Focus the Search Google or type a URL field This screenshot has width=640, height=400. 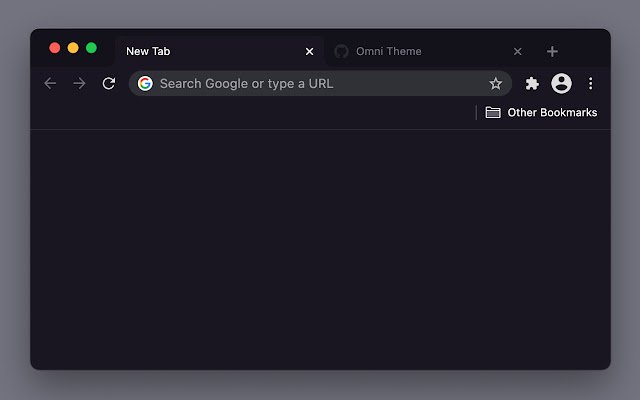click(320, 84)
